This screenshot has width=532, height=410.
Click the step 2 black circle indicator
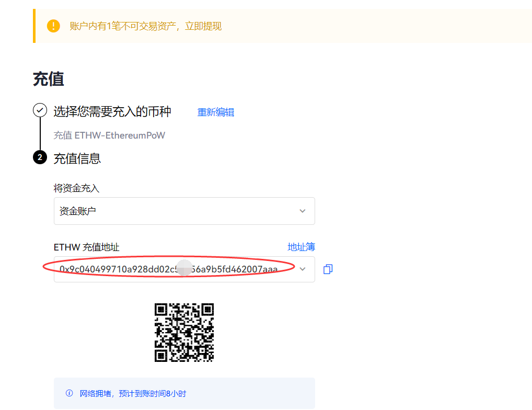click(40, 157)
